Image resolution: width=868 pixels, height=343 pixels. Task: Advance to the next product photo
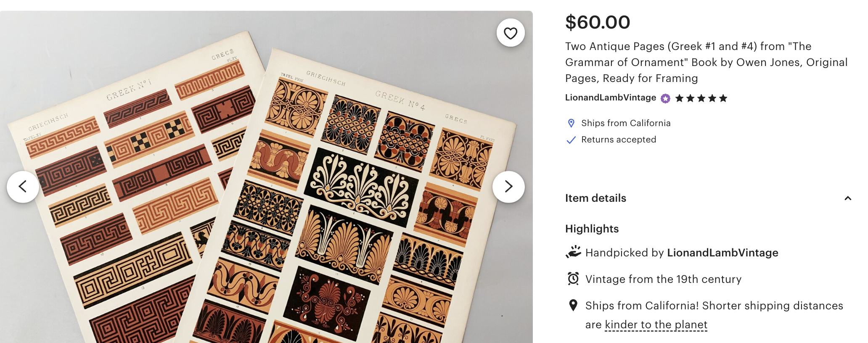point(508,187)
